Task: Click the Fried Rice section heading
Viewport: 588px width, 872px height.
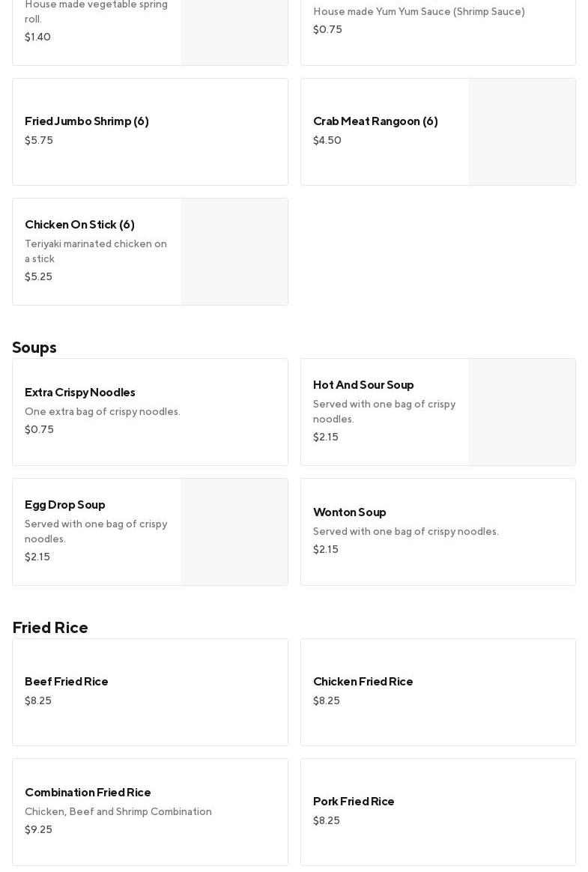Action: pyautogui.click(x=50, y=628)
